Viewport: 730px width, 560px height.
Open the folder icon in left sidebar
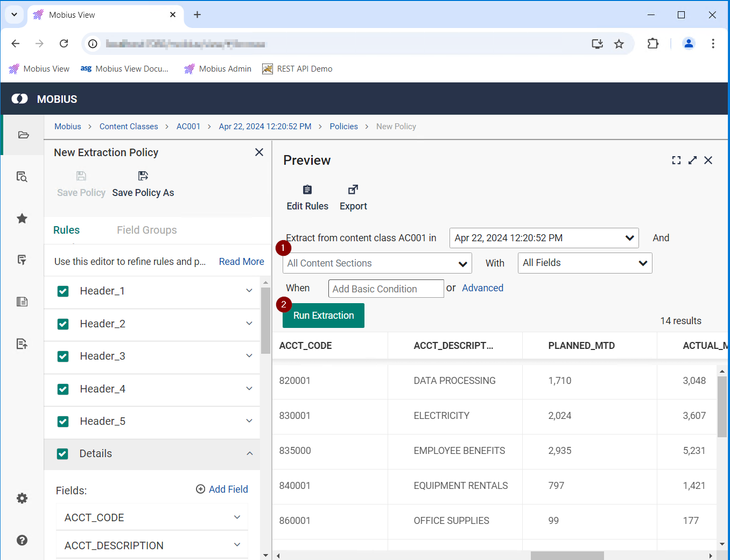(23, 135)
